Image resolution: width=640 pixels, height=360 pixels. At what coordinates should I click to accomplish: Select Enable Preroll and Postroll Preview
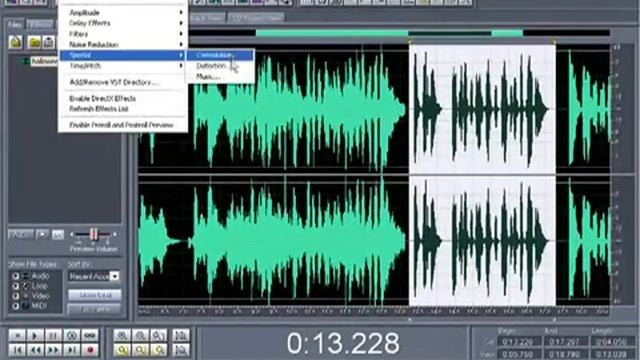[x=123, y=125]
